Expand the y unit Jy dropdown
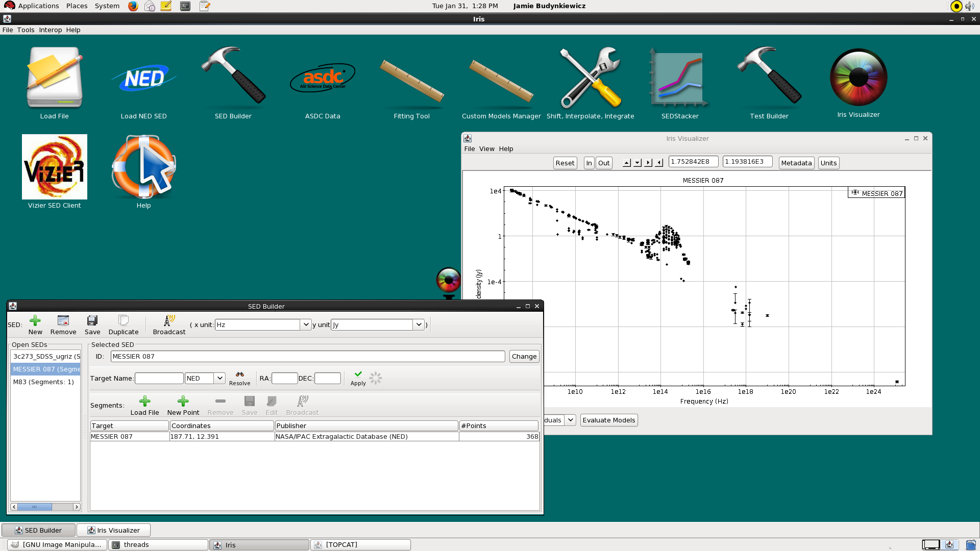980x551 pixels. (x=419, y=324)
